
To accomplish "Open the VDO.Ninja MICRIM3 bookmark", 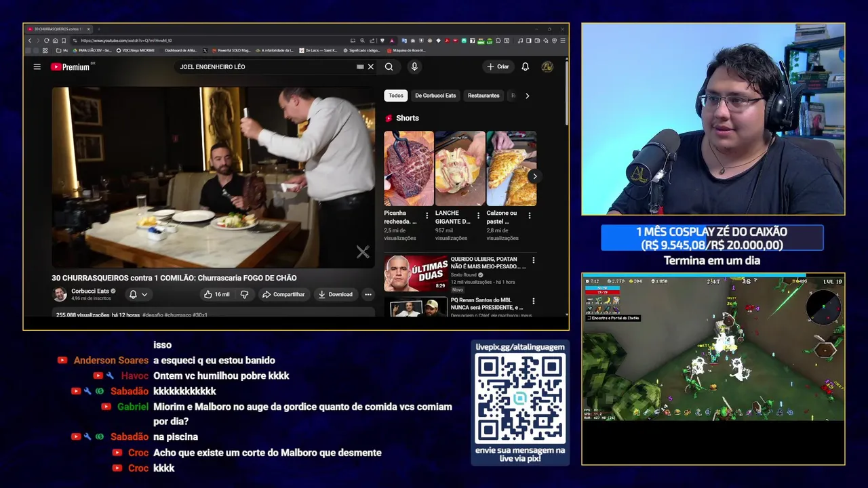I will point(136,50).
